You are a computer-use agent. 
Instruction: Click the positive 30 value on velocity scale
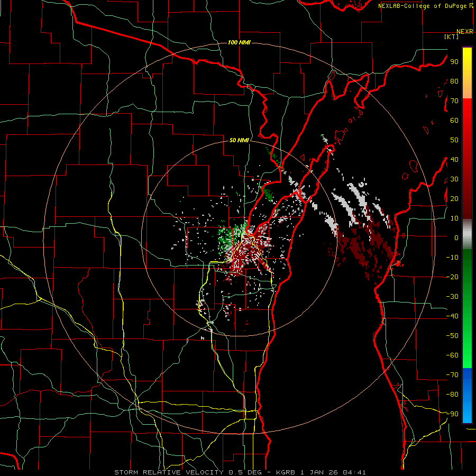point(454,179)
